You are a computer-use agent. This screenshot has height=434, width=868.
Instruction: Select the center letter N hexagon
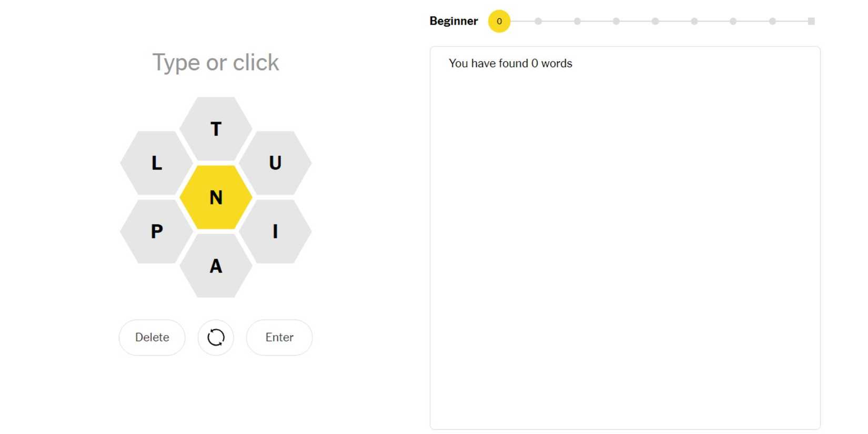pos(216,198)
